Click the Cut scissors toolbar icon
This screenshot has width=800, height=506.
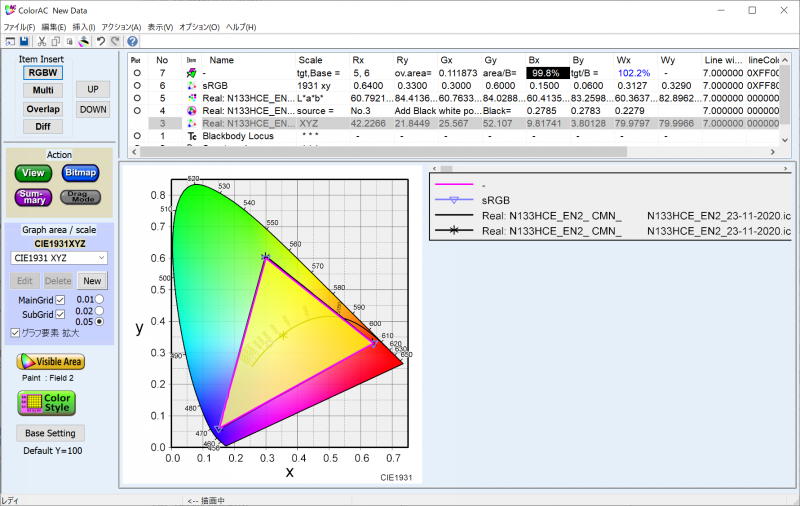pos(42,41)
